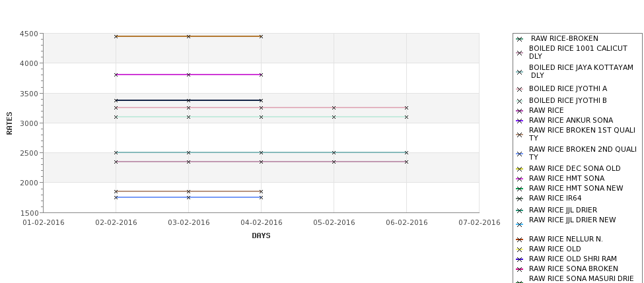Click the RAW RICE-BROKEN legend marker icon
This screenshot has width=644, height=283.
(x=519, y=40)
